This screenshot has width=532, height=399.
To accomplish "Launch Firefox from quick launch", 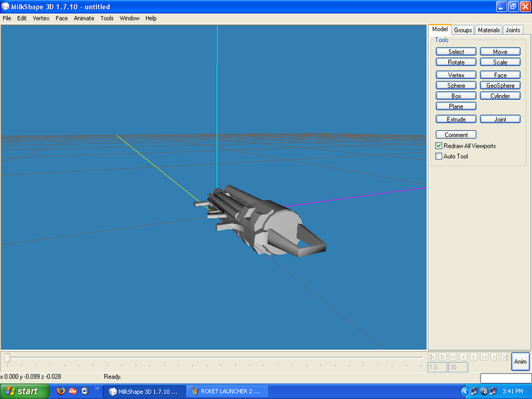I will tap(61, 391).
